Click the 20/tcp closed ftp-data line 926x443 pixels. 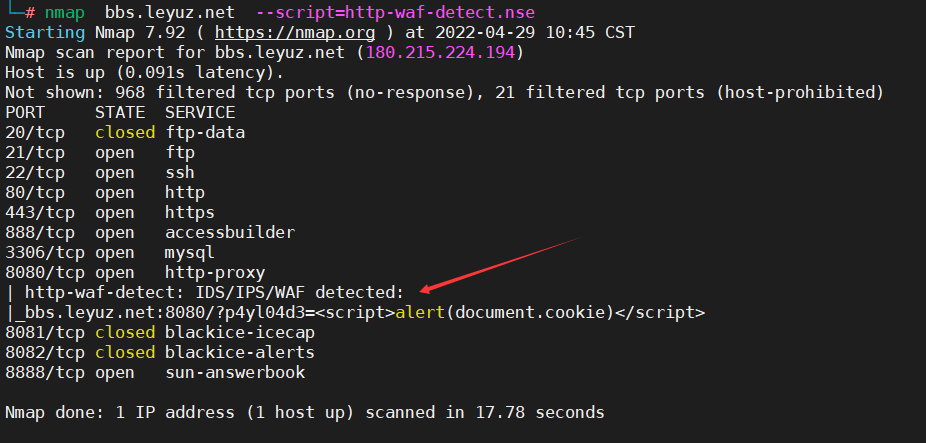point(125,132)
